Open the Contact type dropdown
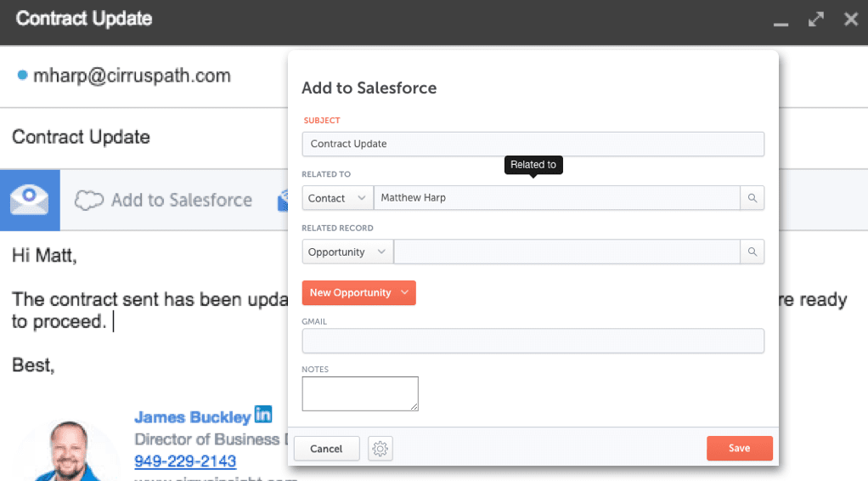868x481 pixels. tap(337, 198)
